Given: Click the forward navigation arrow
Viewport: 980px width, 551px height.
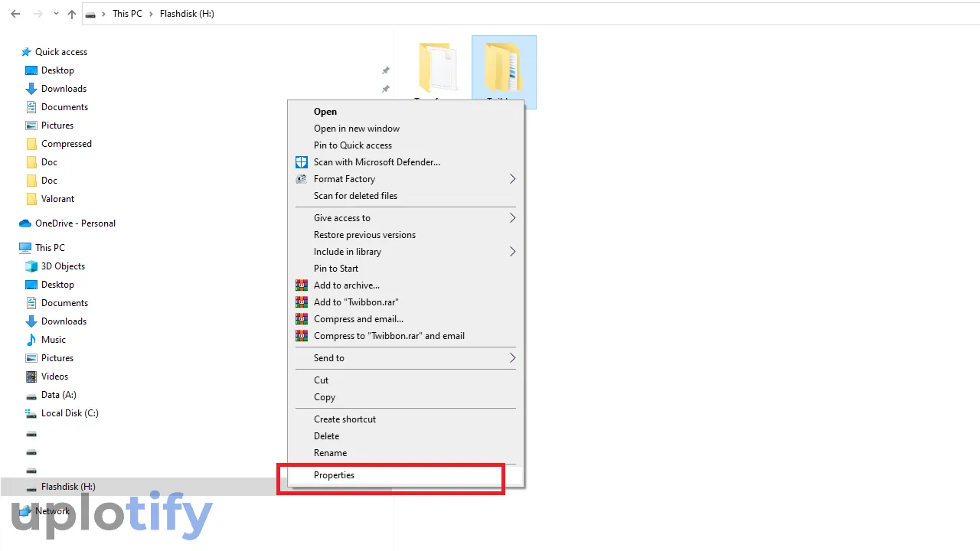Looking at the screenshot, I should [x=38, y=14].
